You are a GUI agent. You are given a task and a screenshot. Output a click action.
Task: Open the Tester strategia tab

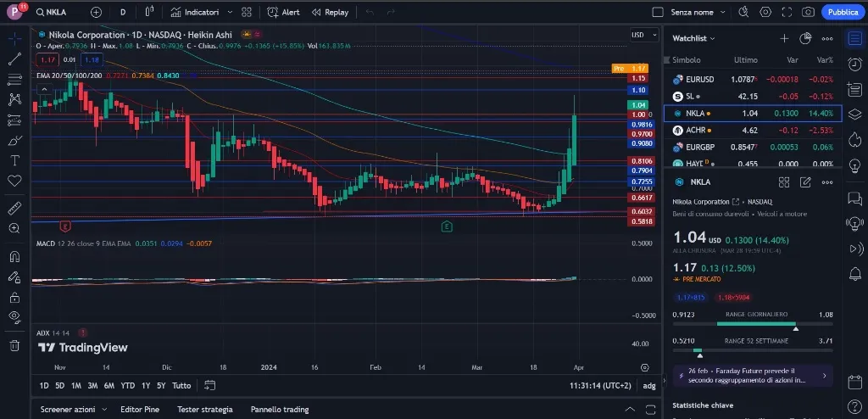205,409
